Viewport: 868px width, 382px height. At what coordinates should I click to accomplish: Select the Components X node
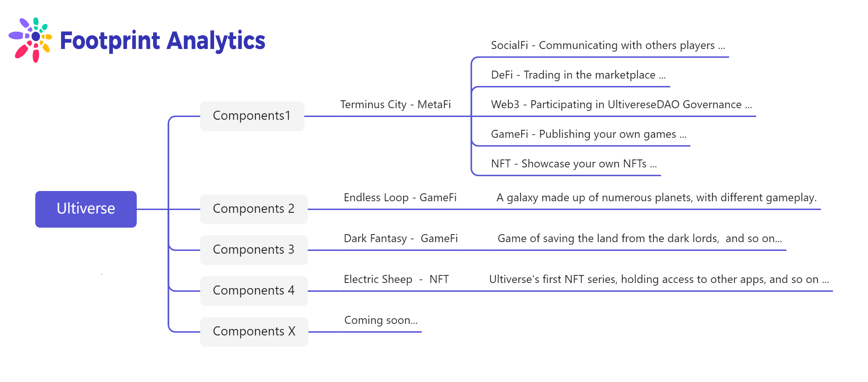254,332
